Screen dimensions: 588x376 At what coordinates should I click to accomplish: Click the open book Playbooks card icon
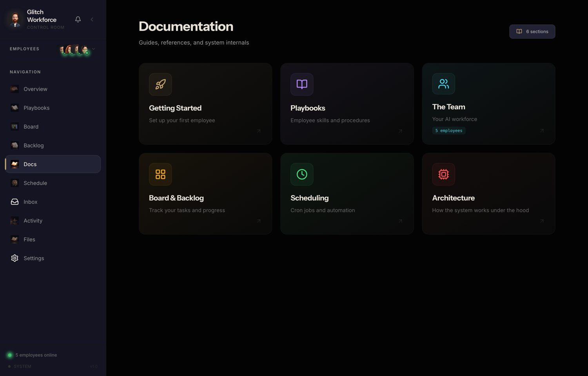(302, 84)
